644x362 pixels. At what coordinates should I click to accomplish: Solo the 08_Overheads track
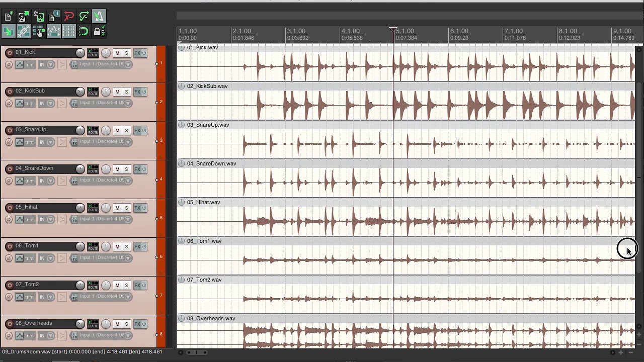pos(127,324)
